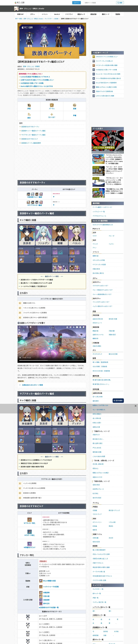Open the ナドクライ nav tab

click(x=69, y=14)
